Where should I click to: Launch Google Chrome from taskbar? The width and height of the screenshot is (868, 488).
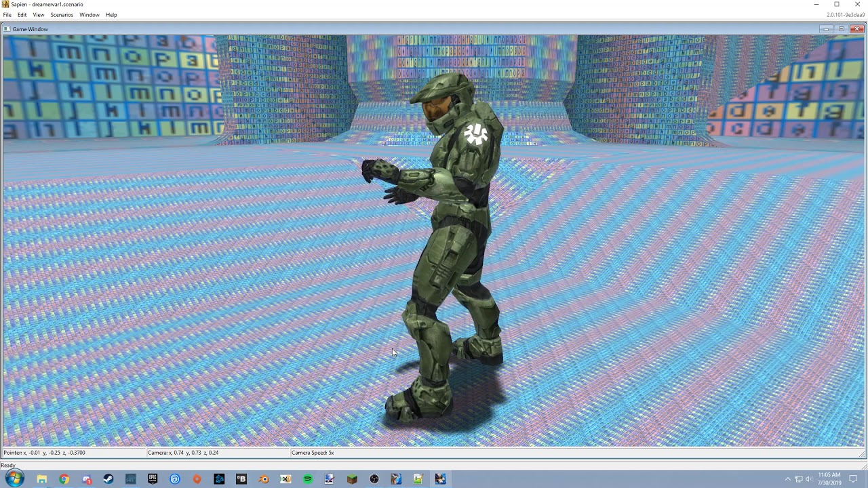coord(64,479)
